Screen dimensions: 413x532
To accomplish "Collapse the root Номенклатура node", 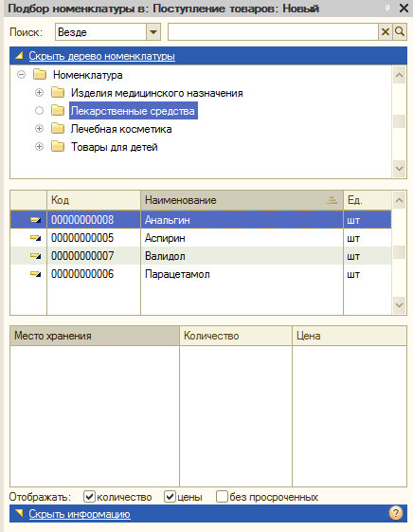I will [22, 74].
